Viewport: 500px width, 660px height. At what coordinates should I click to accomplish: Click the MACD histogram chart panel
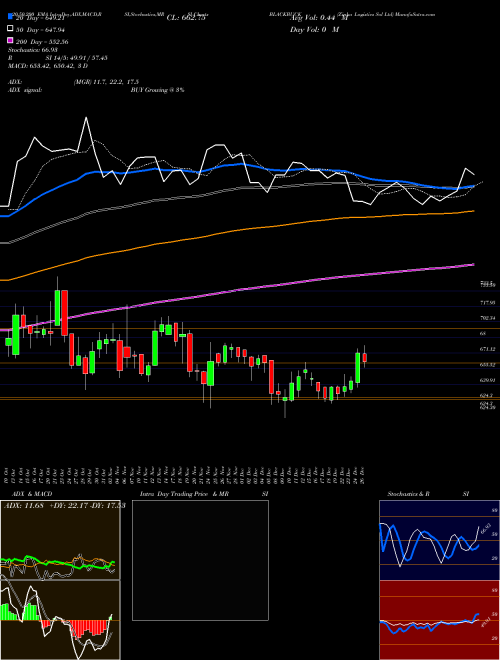pyautogui.click(x=60, y=620)
